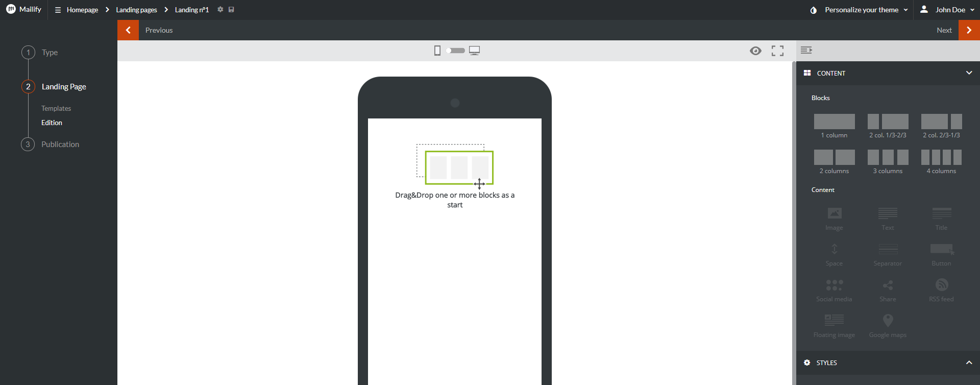980x385 pixels.
Task: Select the desktop monitor preview icon
Action: click(x=475, y=51)
